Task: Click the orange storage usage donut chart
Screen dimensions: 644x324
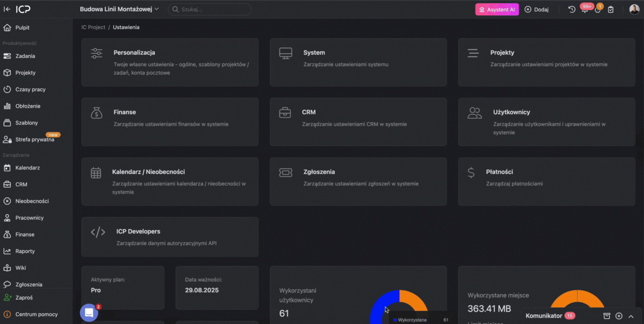Action: click(578, 299)
